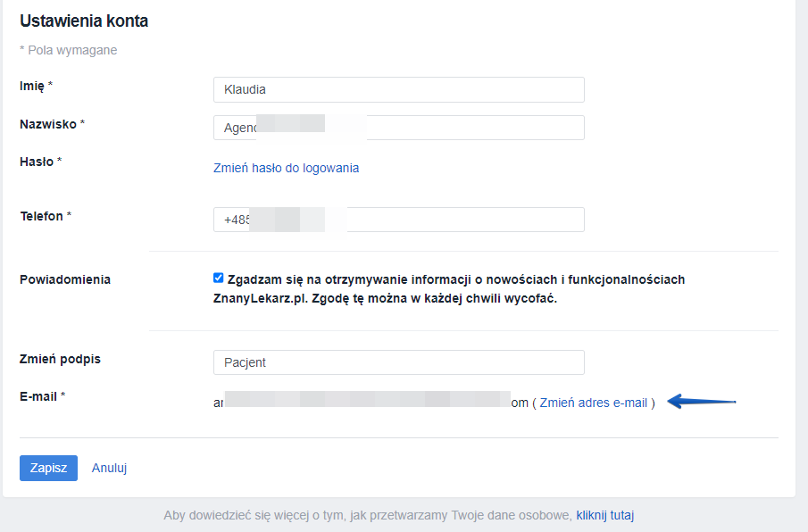Image resolution: width=808 pixels, height=532 pixels.
Task: Click the Telefon phone number field
Action: (x=397, y=220)
